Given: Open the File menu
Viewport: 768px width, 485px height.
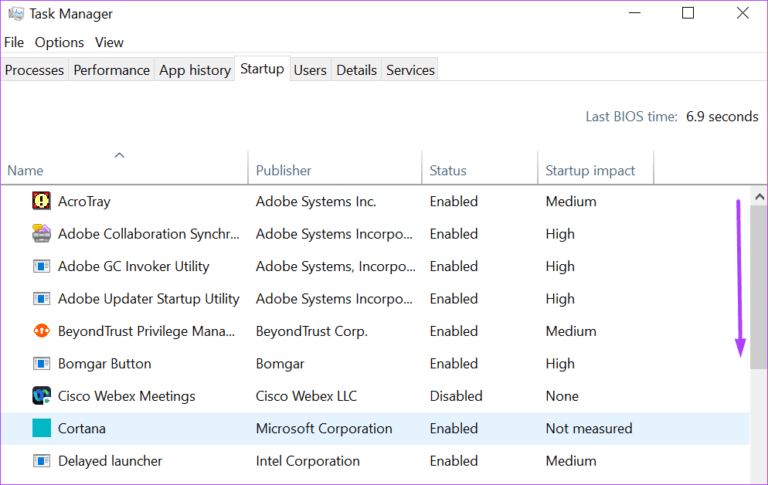Looking at the screenshot, I should coord(14,42).
